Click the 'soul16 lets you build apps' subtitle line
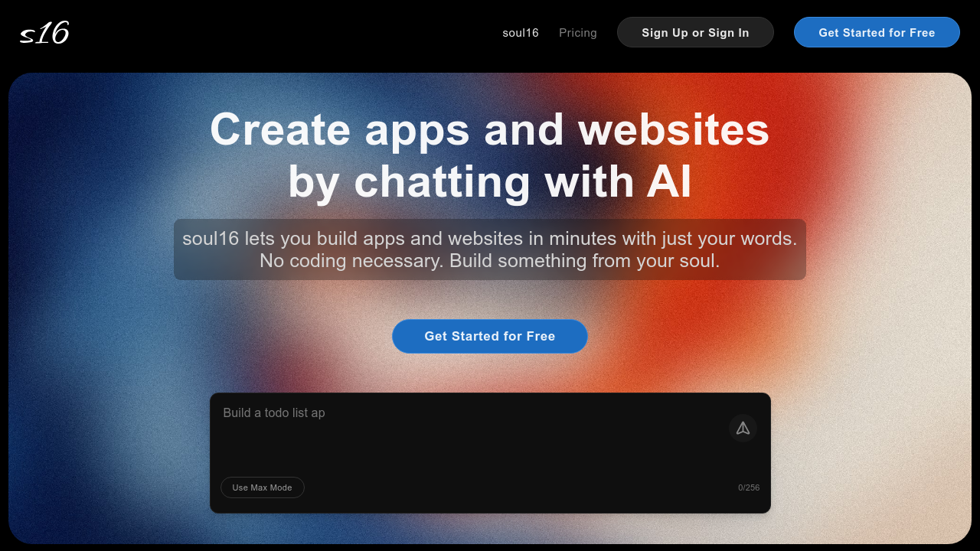Viewport: 980px width, 551px height. tap(490, 239)
